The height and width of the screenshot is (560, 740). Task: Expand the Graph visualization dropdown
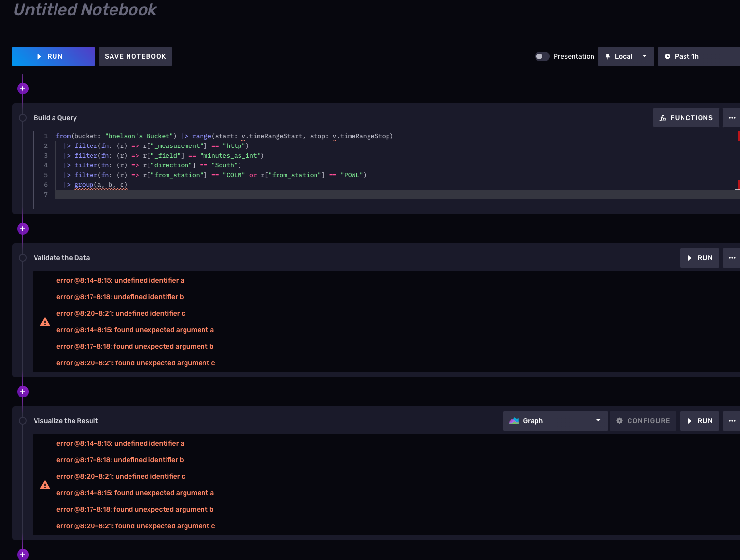point(598,420)
